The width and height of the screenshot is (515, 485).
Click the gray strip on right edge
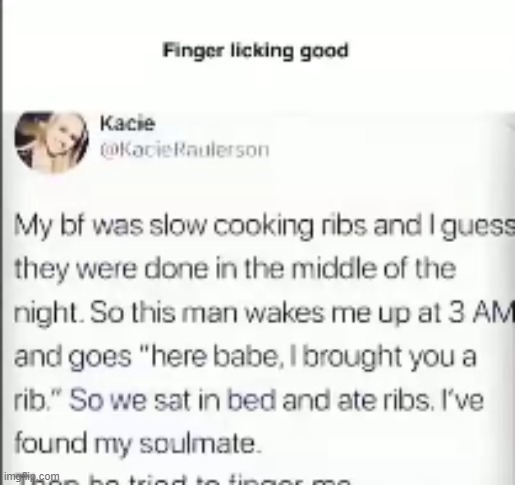pyautogui.click(x=510, y=298)
